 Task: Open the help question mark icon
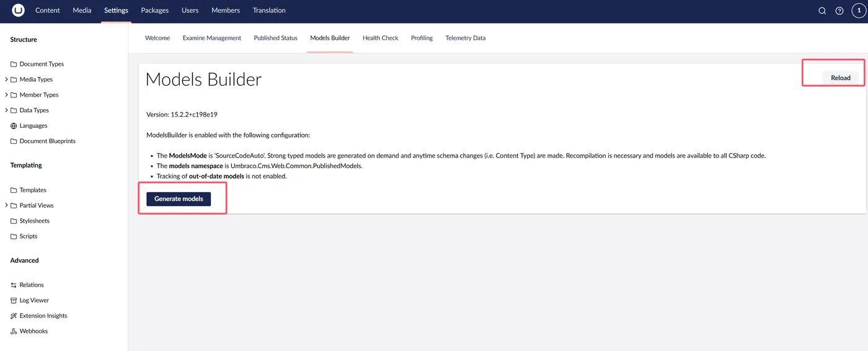pos(839,11)
